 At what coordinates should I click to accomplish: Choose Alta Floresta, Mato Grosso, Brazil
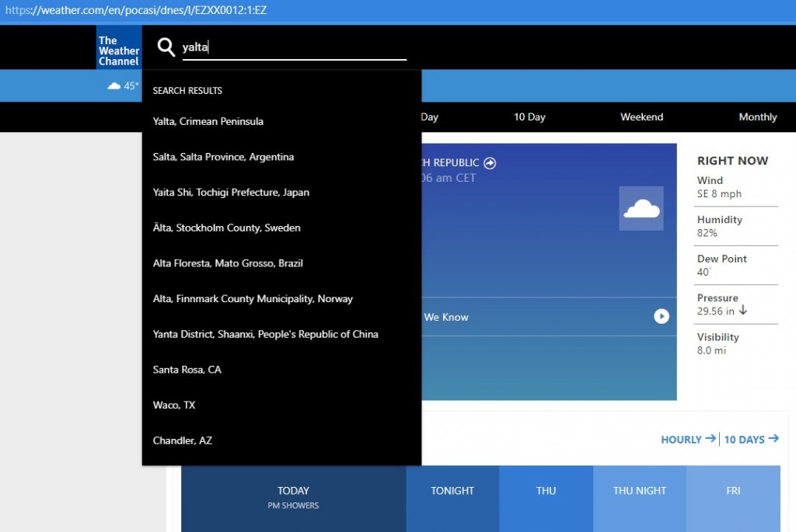point(228,263)
